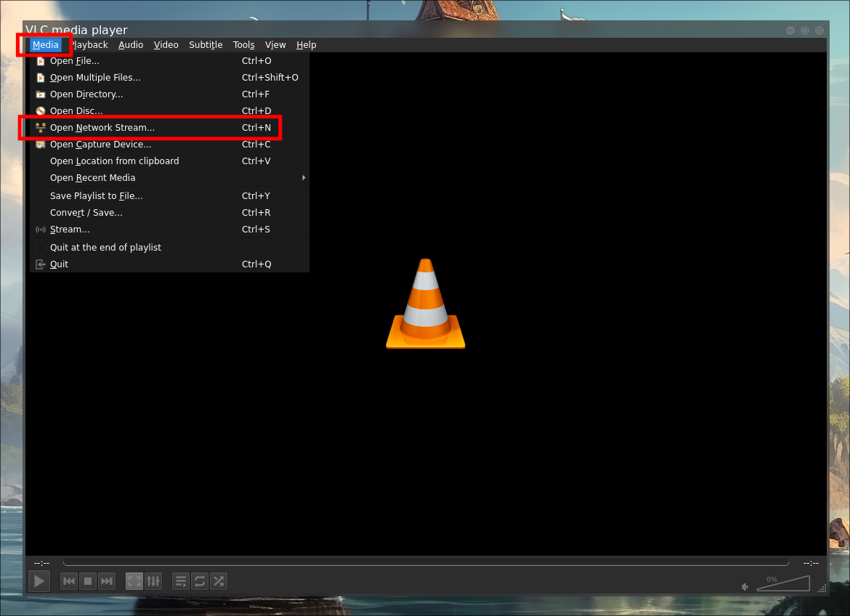Image resolution: width=850 pixels, height=616 pixels.
Task: Open the Help menu
Action: click(307, 45)
